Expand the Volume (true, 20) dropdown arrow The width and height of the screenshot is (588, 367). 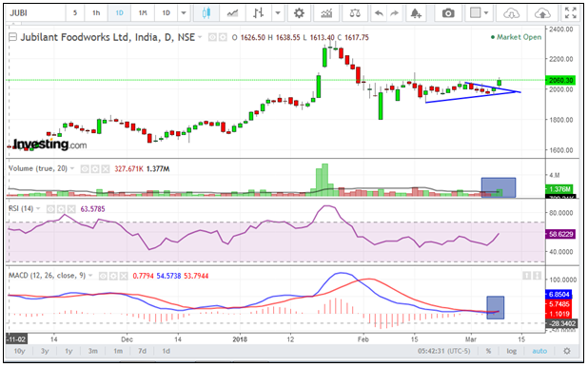tap(72, 168)
